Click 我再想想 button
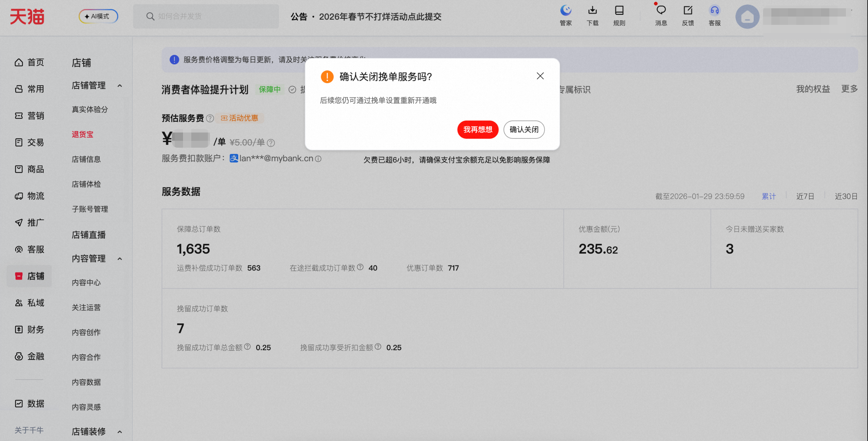 (x=478, y=129)
